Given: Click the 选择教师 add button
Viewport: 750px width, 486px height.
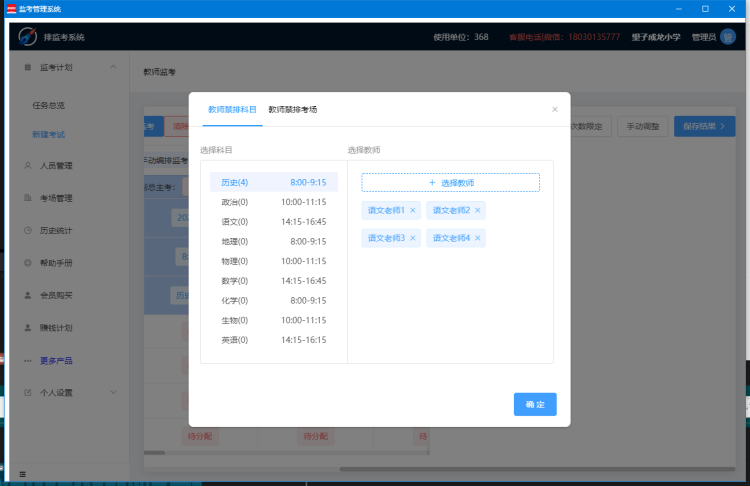Looking at the screenshot, I should point(451,183).
